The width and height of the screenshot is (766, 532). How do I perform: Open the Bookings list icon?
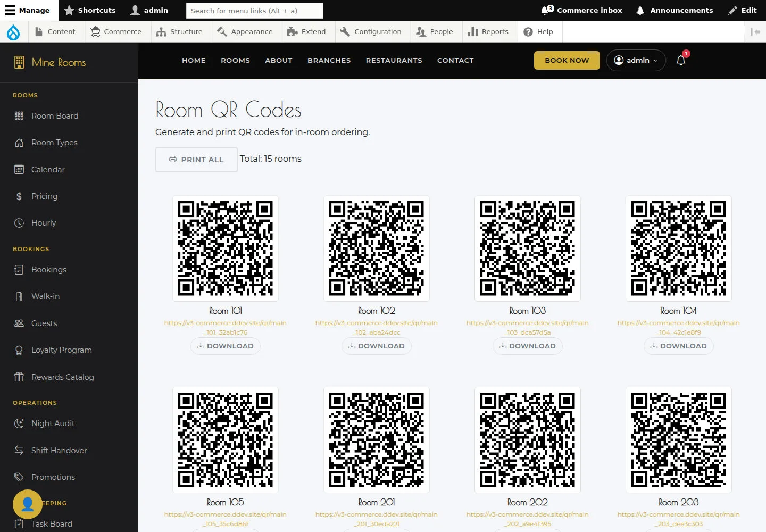[x=19, y=270]
